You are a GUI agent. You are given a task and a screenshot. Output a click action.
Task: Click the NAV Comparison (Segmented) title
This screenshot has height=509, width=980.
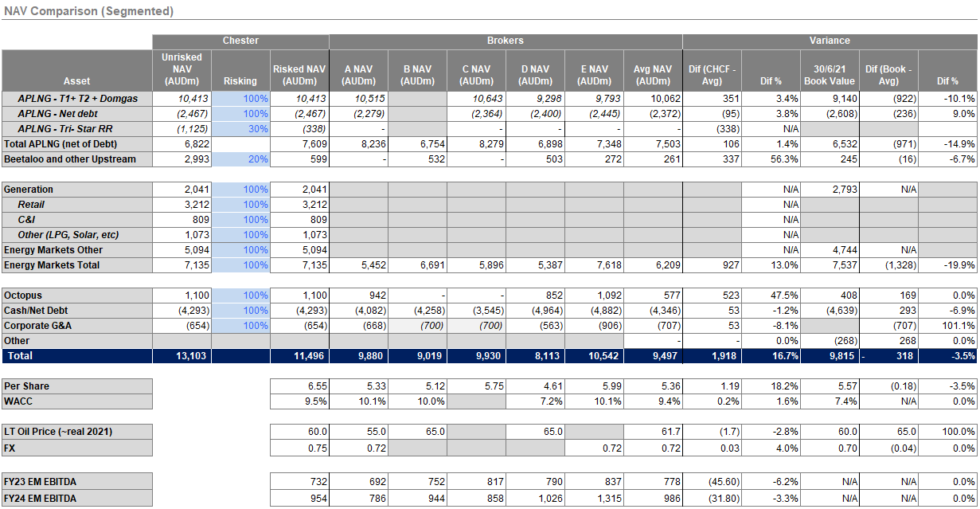tap(89, 11)
